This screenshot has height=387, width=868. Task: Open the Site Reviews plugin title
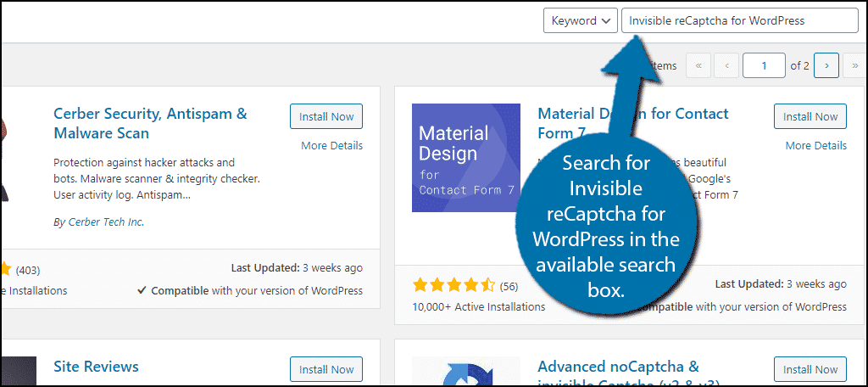96,367
